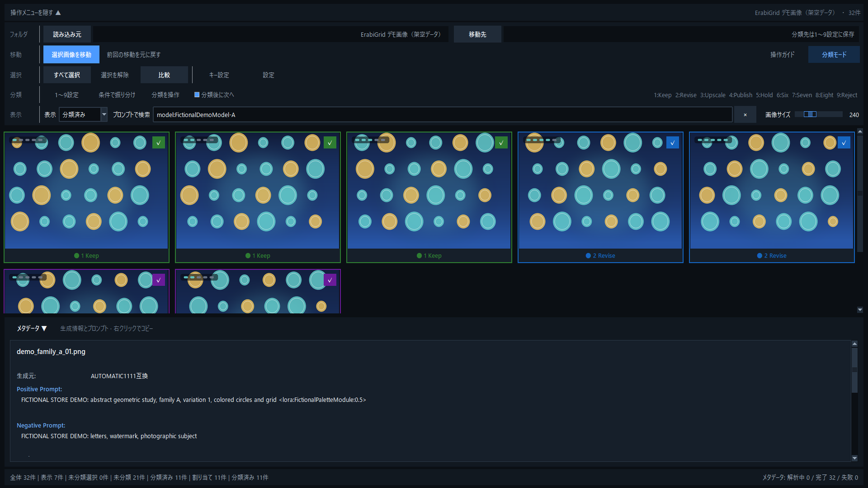Open the 比較 compare view
Viewport: 868px width, 488px height.
coord(164,75)
